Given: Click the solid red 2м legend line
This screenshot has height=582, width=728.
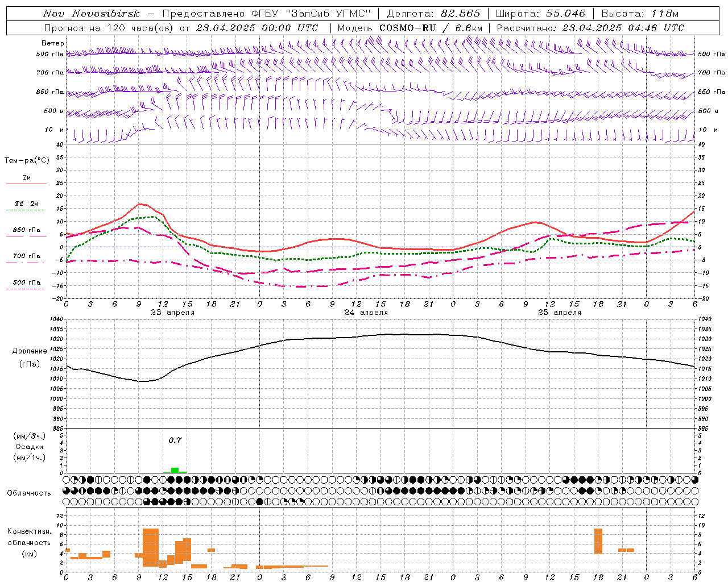Looking at the screenshot, I should point(26,184).
